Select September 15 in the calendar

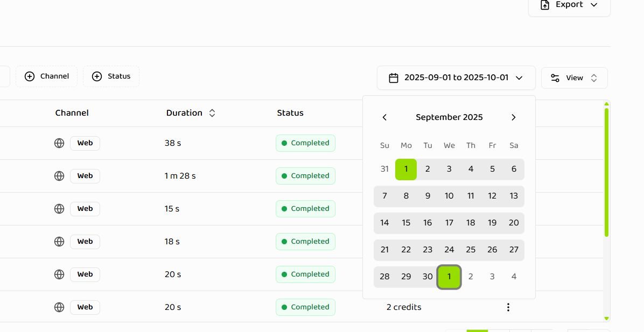(x=406, y=223)
